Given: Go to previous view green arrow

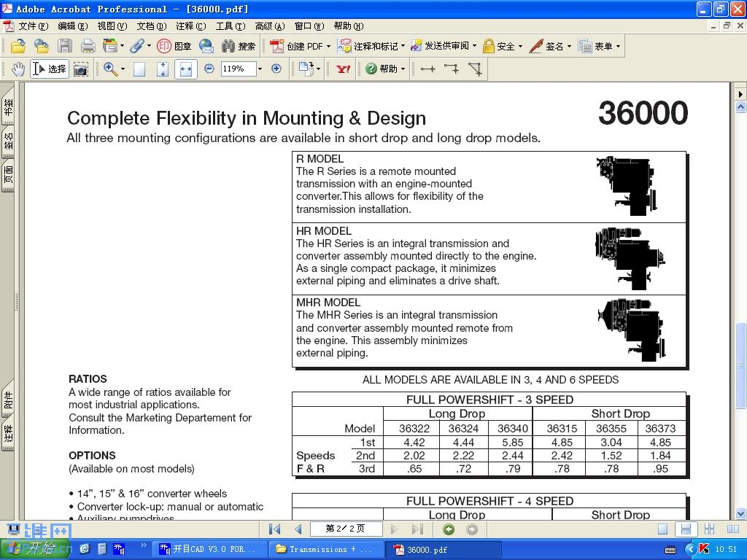Looking at the screenshot, I should point(449,529).
